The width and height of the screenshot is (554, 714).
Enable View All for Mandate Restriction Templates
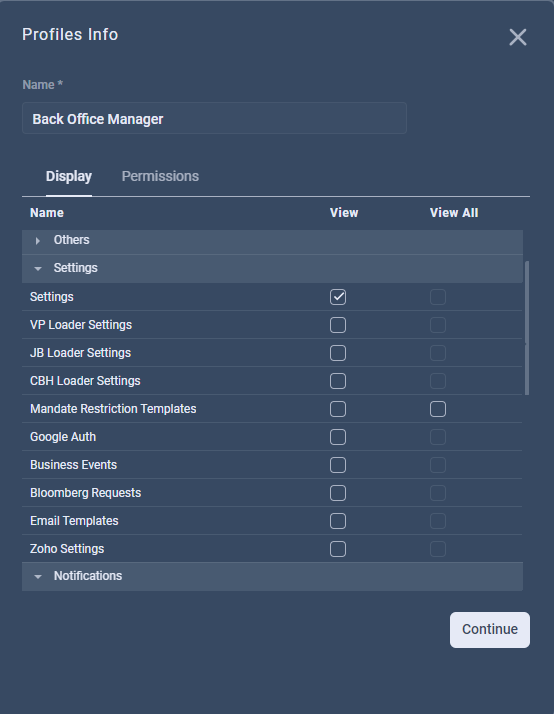coord(438,409)
